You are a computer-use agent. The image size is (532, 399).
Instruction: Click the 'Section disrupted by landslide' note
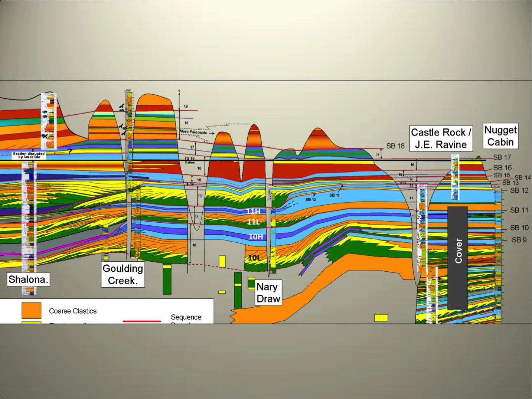pos(29,155)
